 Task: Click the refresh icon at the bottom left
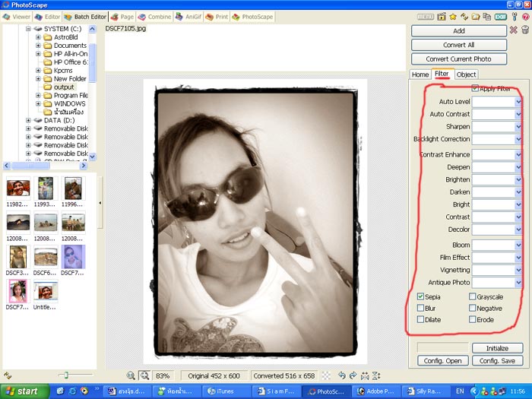pos(8,375)
